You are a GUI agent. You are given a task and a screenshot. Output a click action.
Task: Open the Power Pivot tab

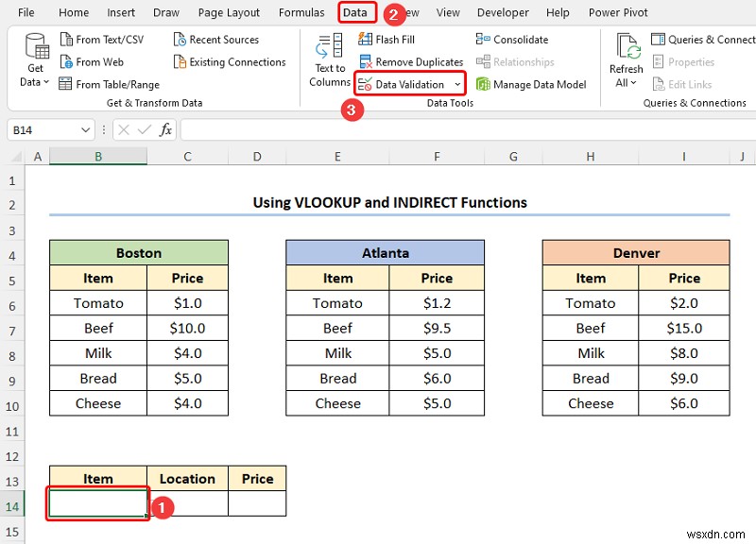[x=618, y=12]
